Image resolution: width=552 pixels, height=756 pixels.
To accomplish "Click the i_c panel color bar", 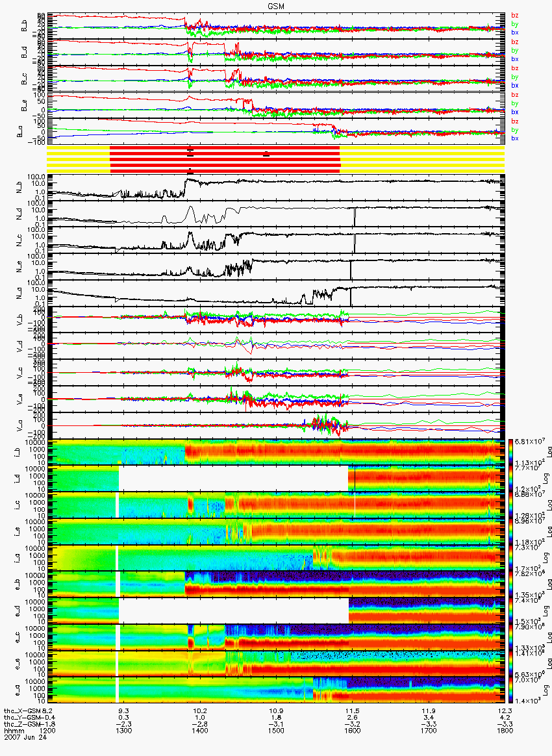I will 510,505.
